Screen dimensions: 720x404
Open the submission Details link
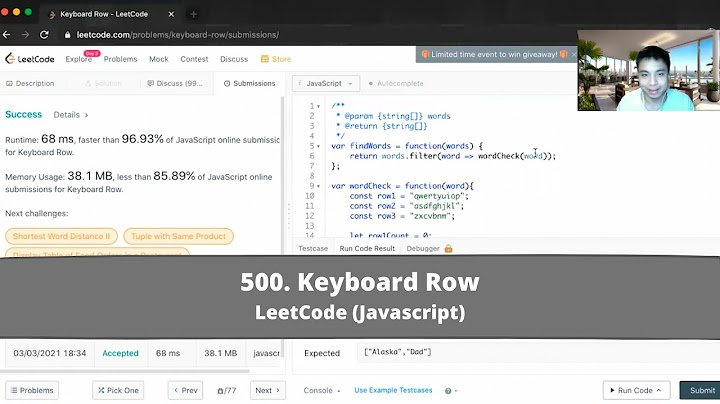click(71, 115)
